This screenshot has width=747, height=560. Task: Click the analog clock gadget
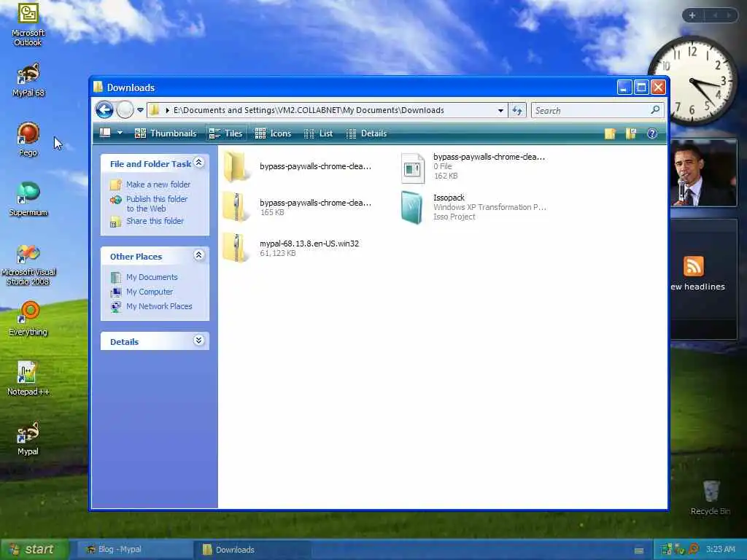click(693, 80)
